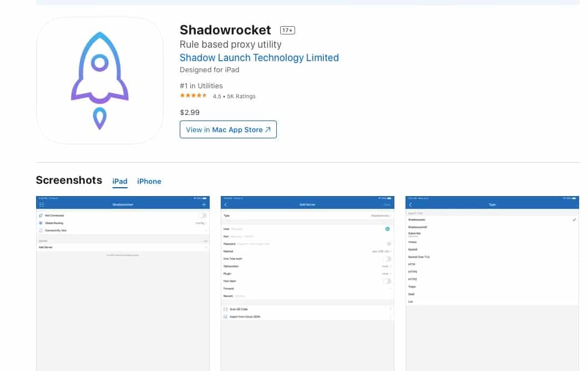
Task: Click the Shadowrocket rocket app icon
Action: (100, 81)
